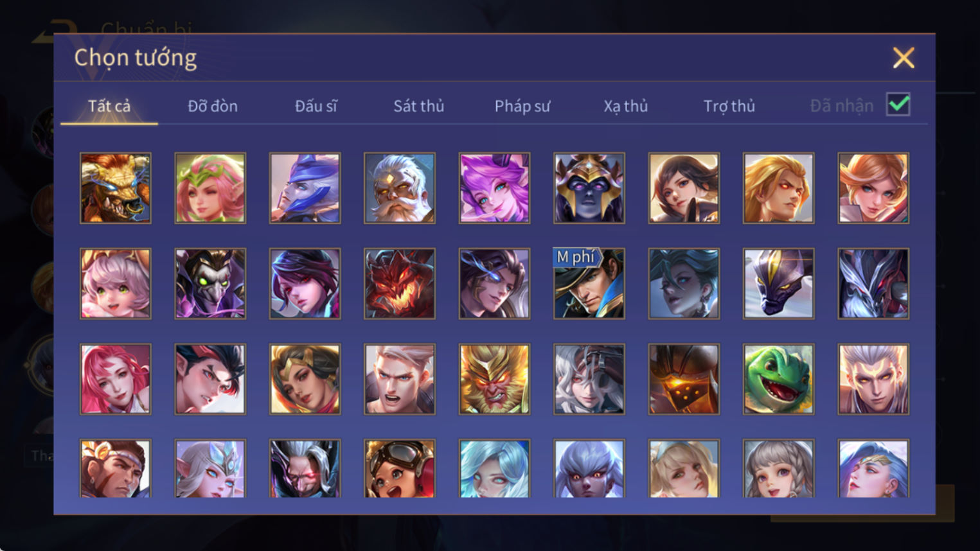Open the Trợ thủ tab

point(729,106)
